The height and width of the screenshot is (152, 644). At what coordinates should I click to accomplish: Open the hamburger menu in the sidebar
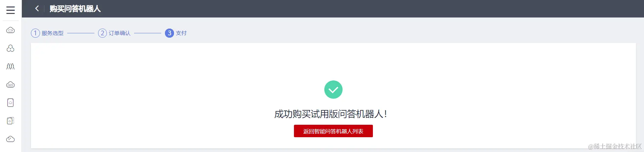(x=10, y=10)
